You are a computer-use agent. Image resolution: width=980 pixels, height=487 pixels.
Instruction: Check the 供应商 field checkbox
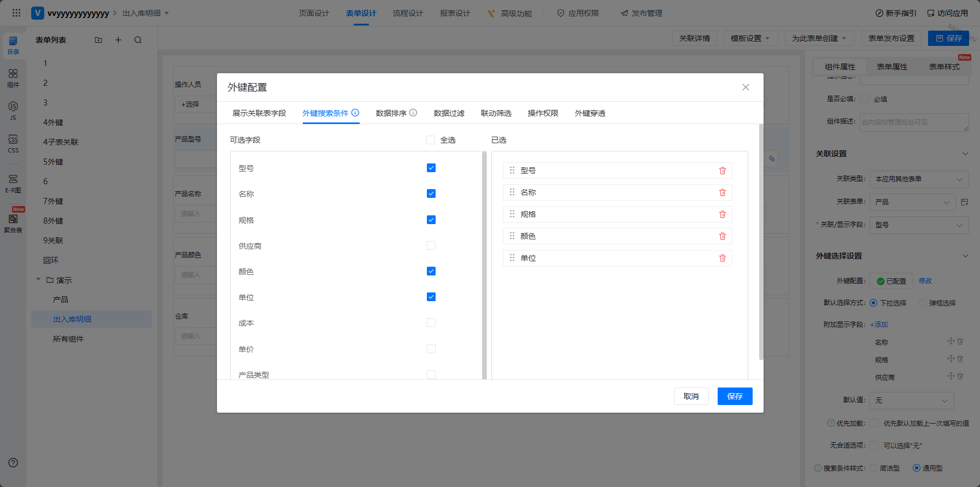click(x=431, y=245)
